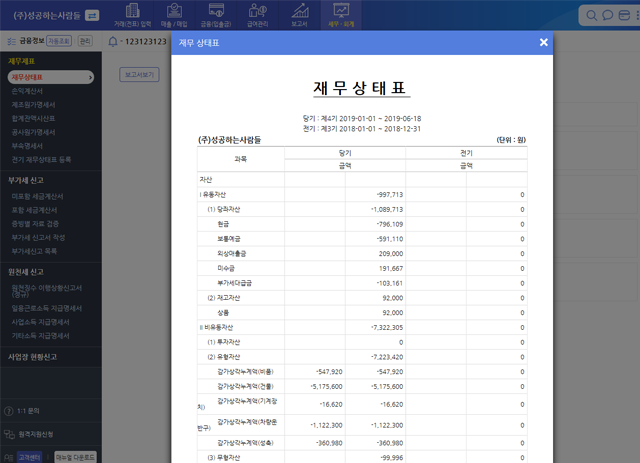Select 제조원가명세서 in the sidebar
The height and width of the screenshot is (463, 640).
tap(33, 105)
